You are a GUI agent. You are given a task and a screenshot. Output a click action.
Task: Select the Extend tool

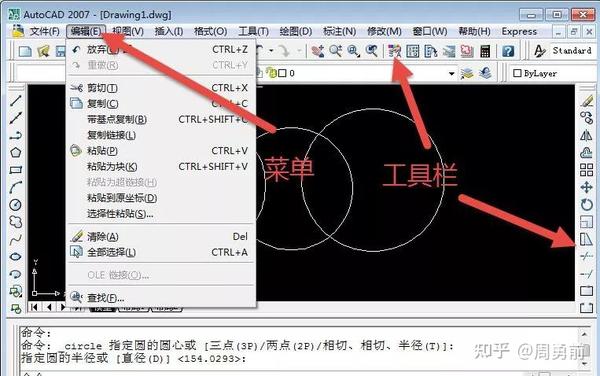[x=587, y=274]
